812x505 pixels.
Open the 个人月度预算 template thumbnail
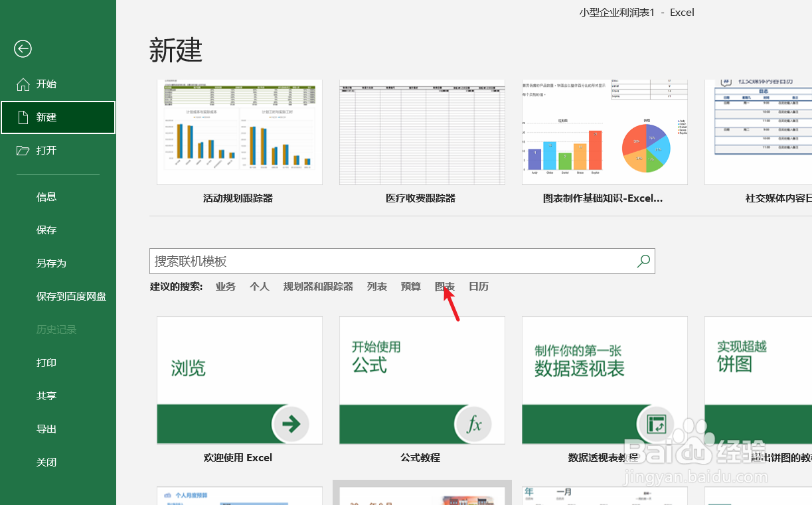(240, 496)
